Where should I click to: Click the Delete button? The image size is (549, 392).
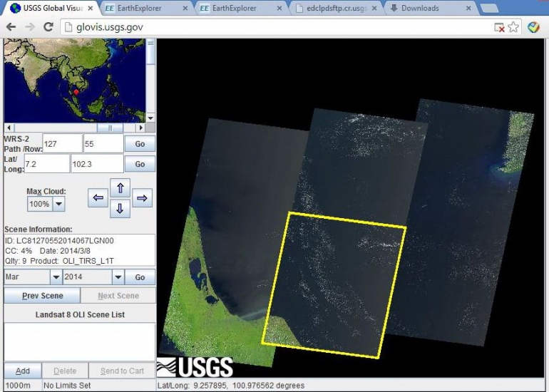click(65, 371)
